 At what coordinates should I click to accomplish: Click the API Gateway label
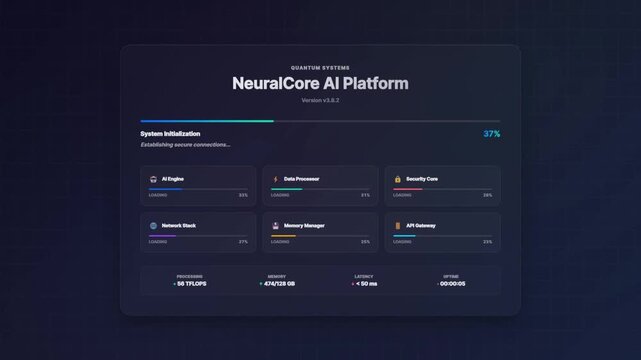tap(421, 226)
